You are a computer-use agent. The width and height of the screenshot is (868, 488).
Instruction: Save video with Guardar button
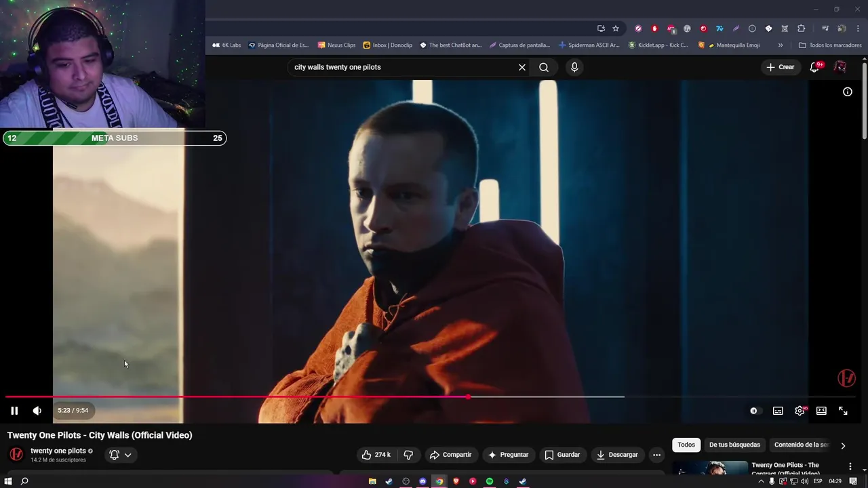[x=562, y=455]
